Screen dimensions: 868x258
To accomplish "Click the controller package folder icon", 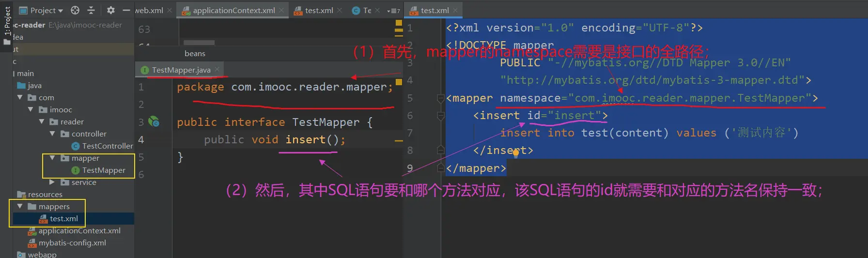I will [65, 134].
